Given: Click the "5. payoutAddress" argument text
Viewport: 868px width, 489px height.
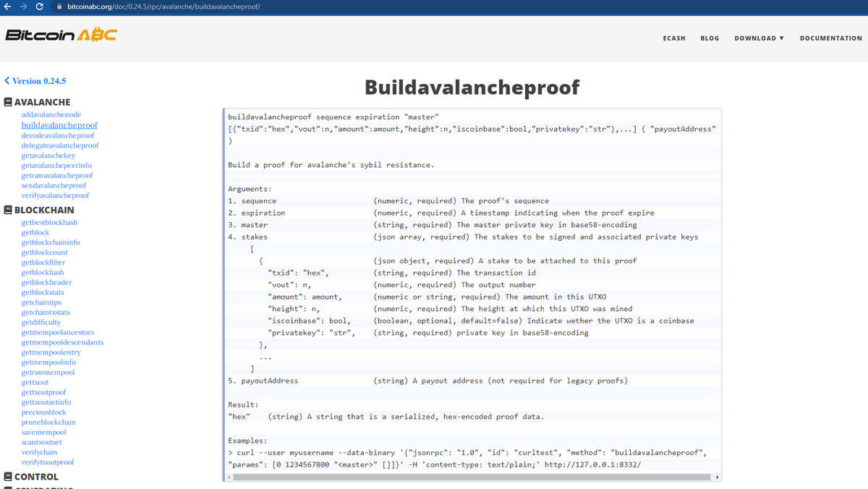Looking at the screenshot, I should tap(263, 380).
